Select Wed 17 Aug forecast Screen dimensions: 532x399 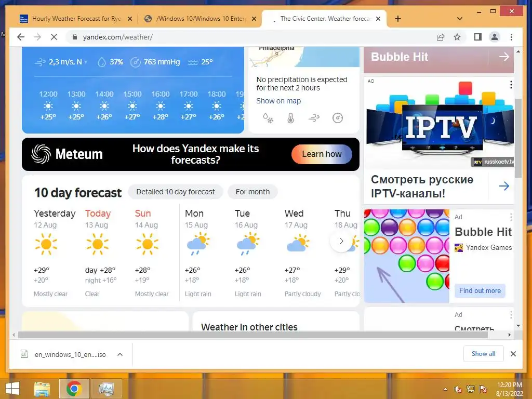coord(303,253)
